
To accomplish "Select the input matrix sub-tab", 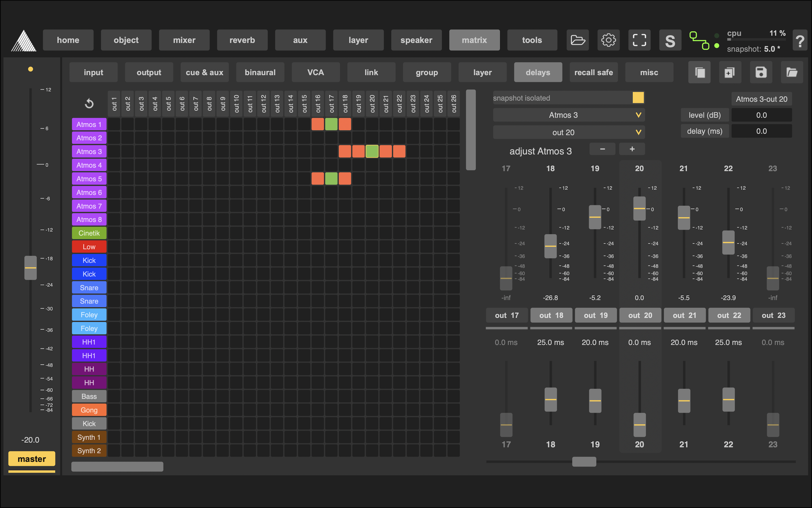I will [94, 72].
